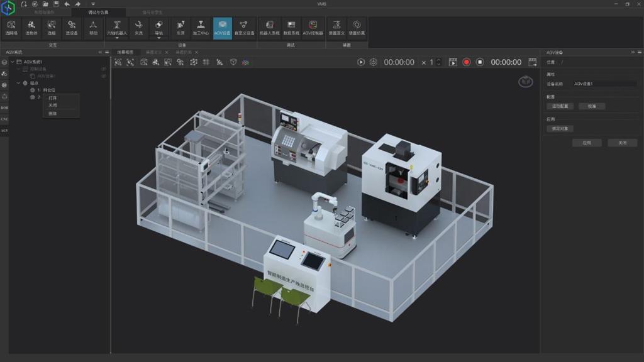Screen dimensions: 644x362
Task: Click the 运动配置 button
Action: click(x=560, y=106)
